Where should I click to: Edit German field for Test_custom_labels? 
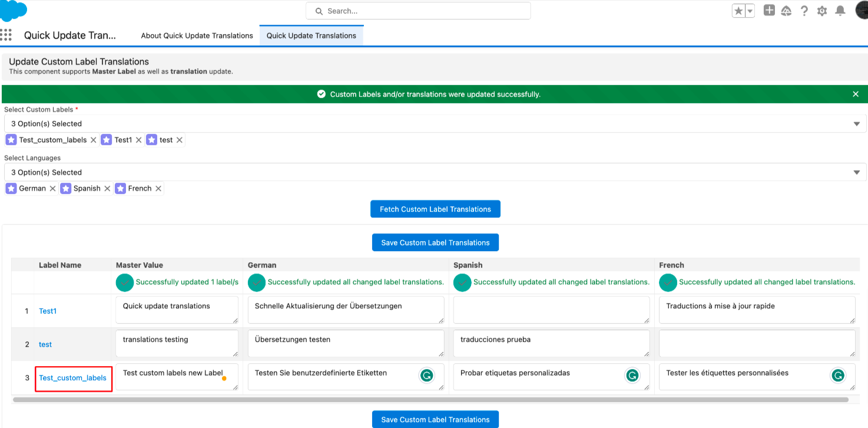(x=346, y=377)
